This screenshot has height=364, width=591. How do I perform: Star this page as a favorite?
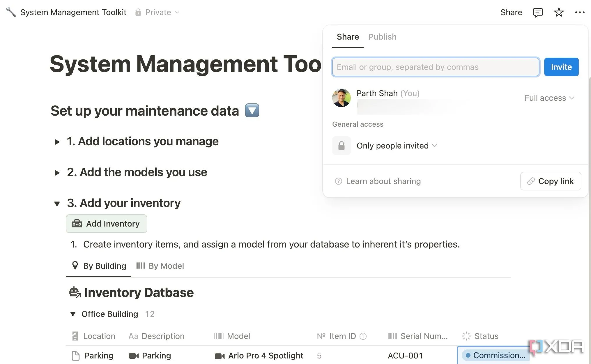tap(559, 13)
